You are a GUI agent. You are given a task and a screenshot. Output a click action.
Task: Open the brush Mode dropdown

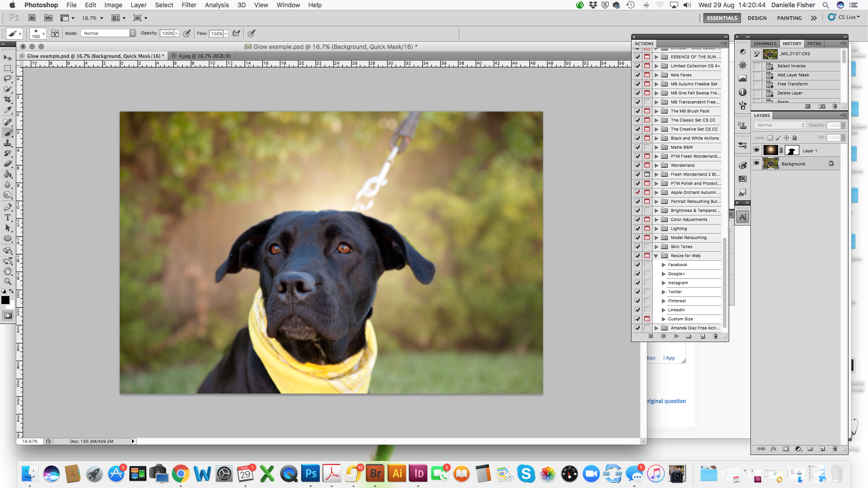108,33
